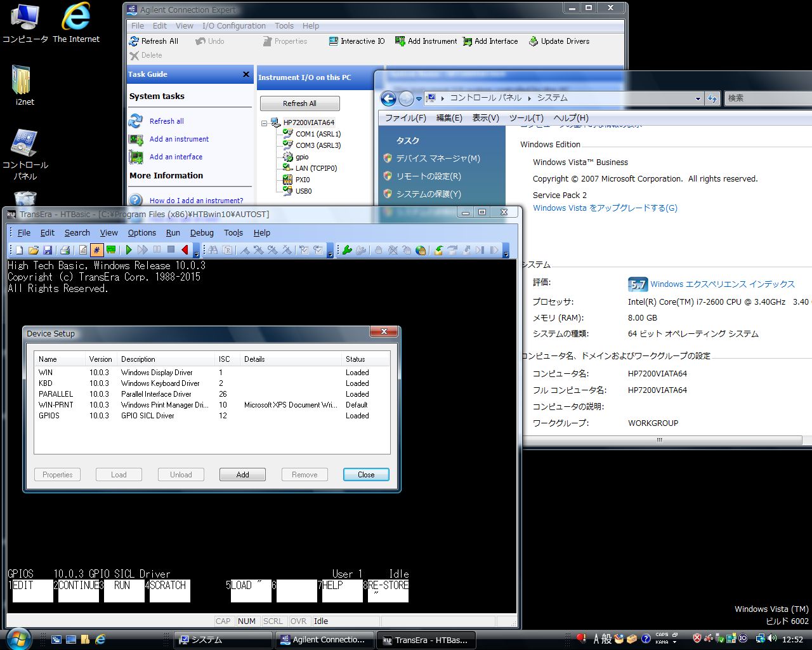Click デバイス マネージャ(M) link
Screen dimensions: 812x650
tap(438, 159)
